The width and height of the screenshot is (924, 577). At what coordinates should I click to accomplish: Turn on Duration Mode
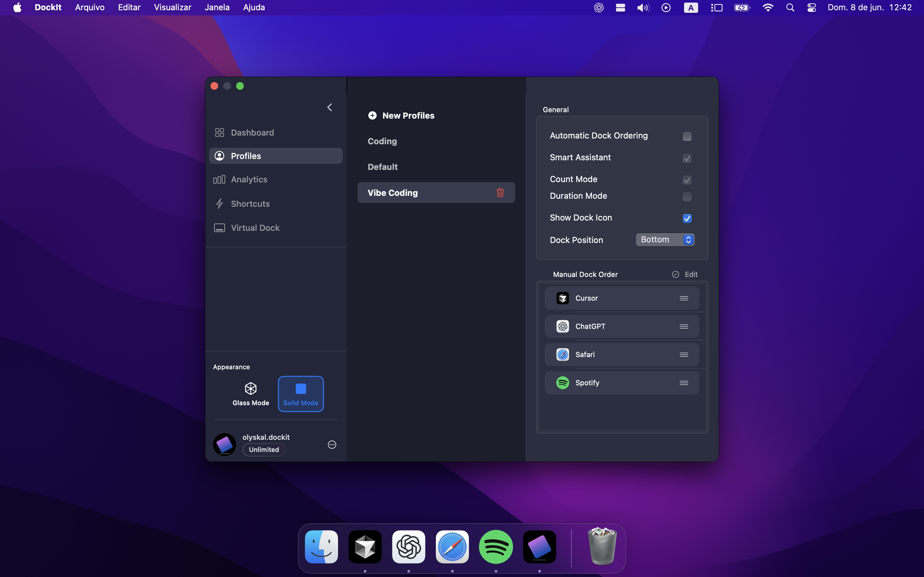(687, 197)
